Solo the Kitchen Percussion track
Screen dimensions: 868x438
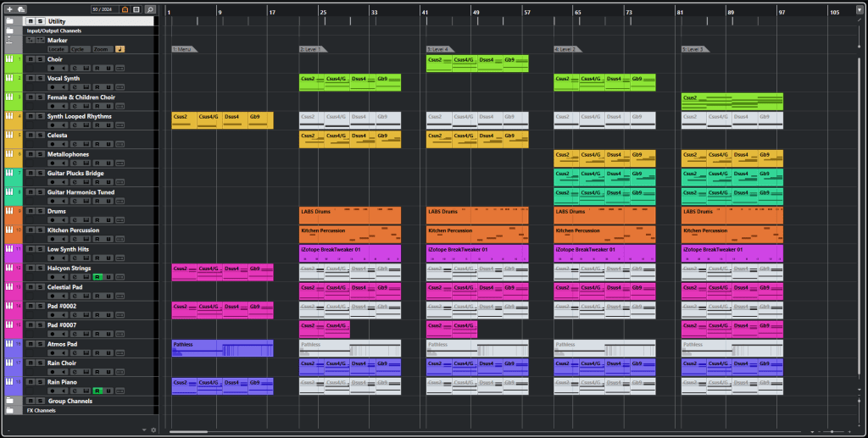coord(40,230)
